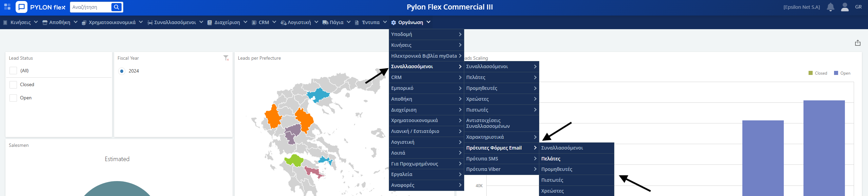Select Χαρακτηριστικά submenu item
Image resolution: width=868 pixels, height=196 pixels.
point(502,137)
